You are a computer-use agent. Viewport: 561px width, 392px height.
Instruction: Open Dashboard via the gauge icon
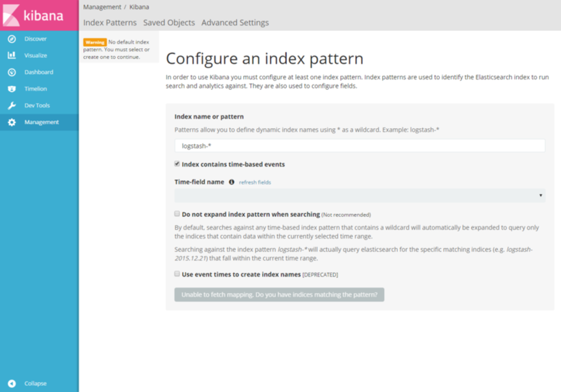[12, 72]
